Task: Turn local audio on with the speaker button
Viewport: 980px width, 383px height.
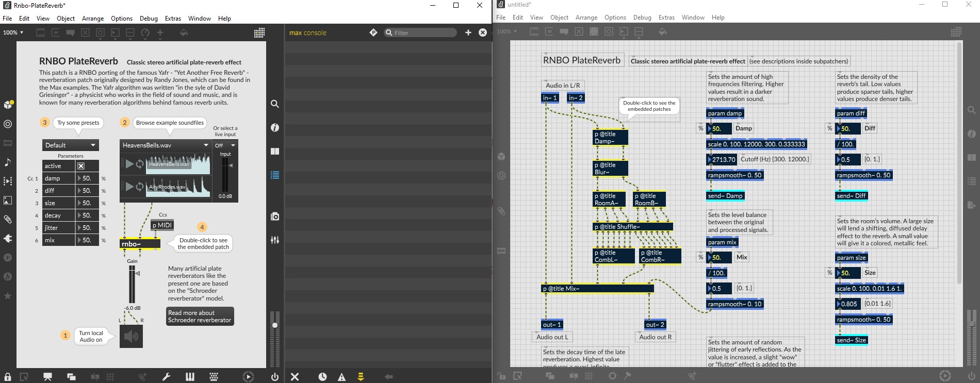Action: click(x=131, y=337)
